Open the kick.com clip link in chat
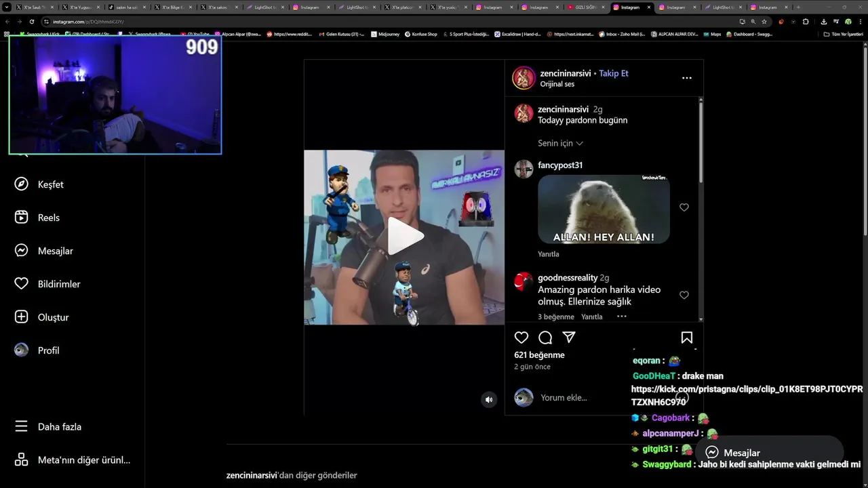 coord(747,396)
